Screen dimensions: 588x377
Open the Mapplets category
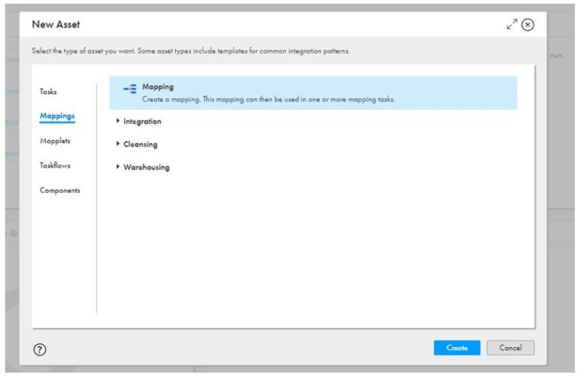click(55, 141)
